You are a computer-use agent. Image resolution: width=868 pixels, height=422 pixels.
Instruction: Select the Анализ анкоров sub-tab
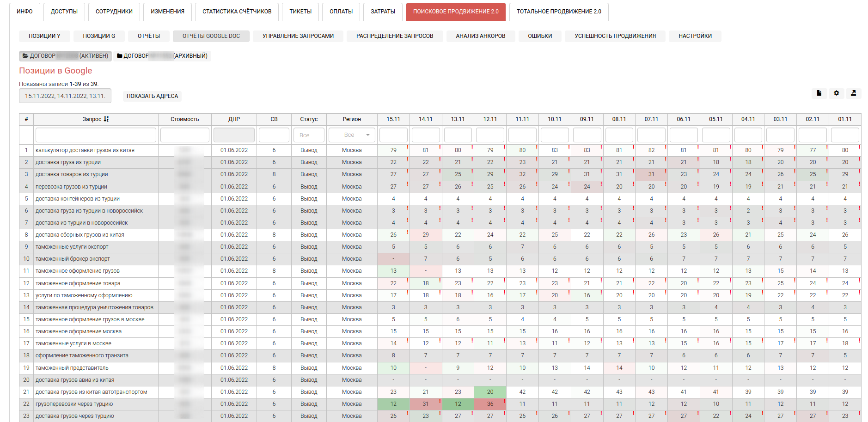480,36
